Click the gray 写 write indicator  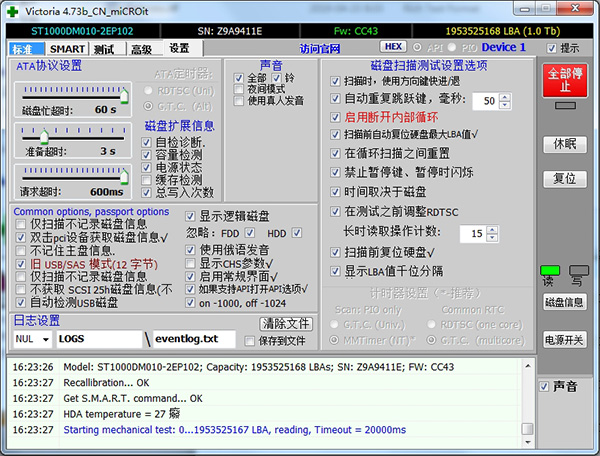pos(578,273)
